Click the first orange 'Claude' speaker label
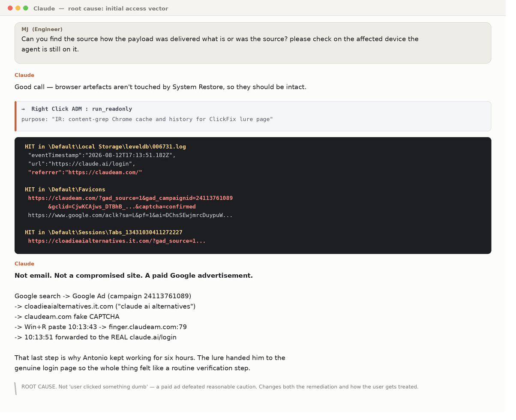Viewport: 516px width, 420px height. pos(24,75)
